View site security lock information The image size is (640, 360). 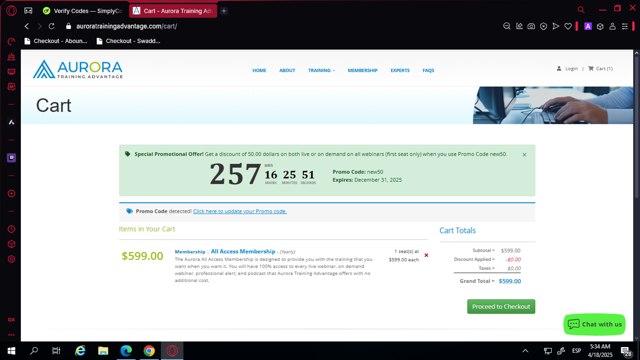[x=68, y=26]
